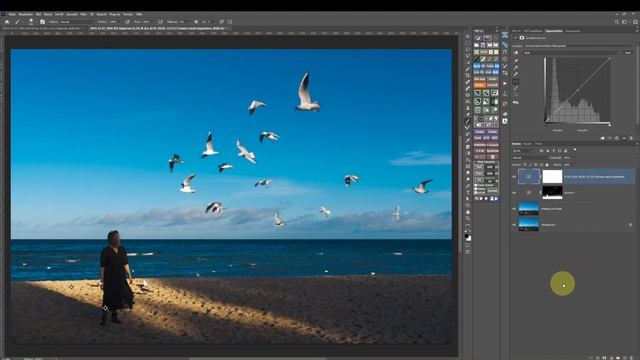The width and height of the screenshot is (640, 360).
Task: Select the third layer's image thumbnail
Action: coord(529,209)
